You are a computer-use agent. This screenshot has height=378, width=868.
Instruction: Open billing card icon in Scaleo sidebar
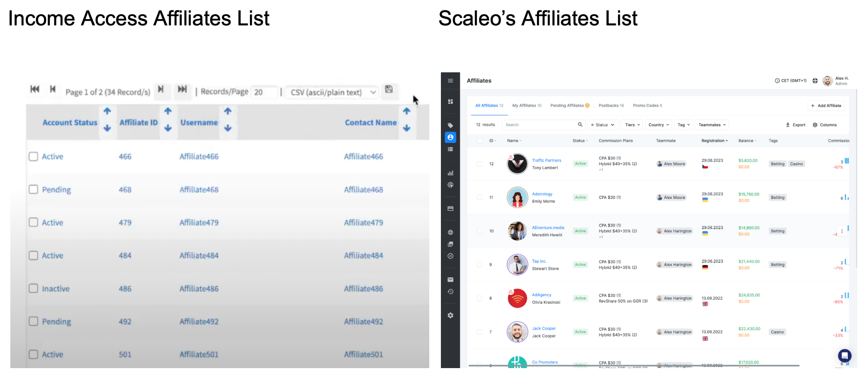[450, 209]
